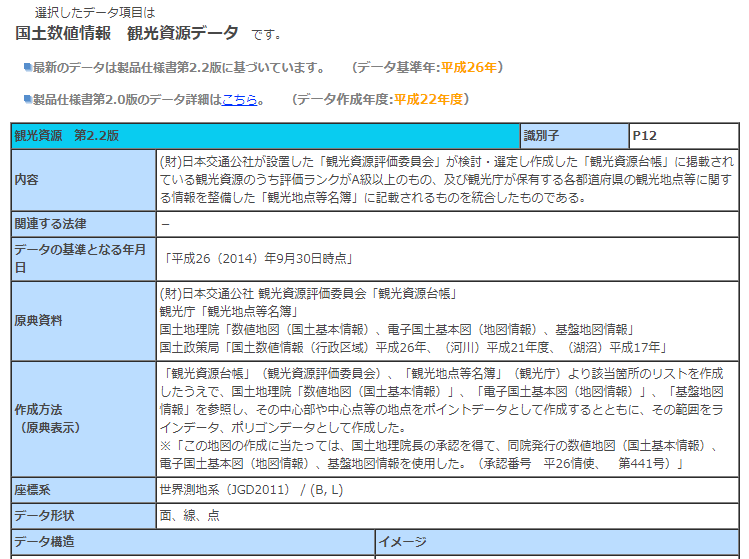Image resolution: width=749 pixels, height=559 pixels.
Task: Click the heading 国土数値情報 観光資源データ
Action: pos(127,33)
